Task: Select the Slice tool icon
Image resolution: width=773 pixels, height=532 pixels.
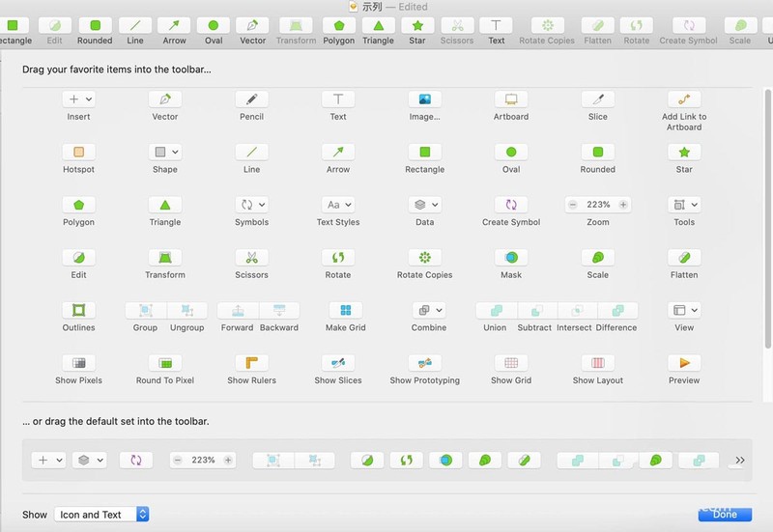Action: click(x=598, y=99)
